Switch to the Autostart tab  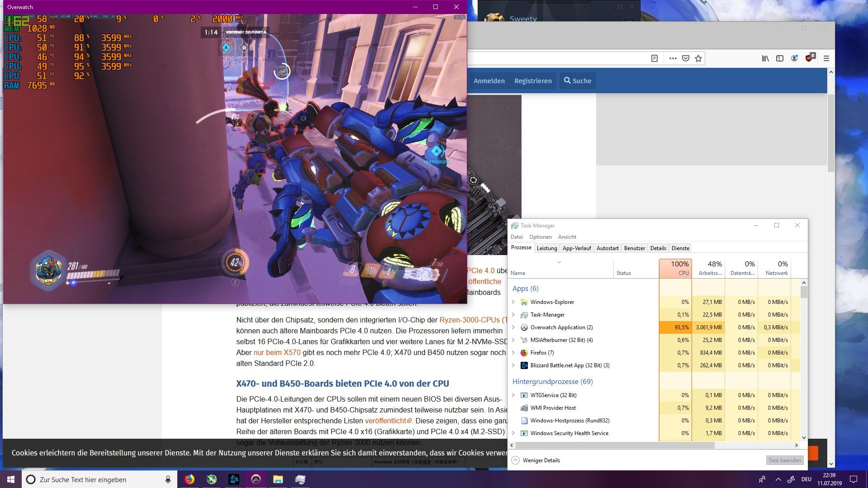(607, 248)
